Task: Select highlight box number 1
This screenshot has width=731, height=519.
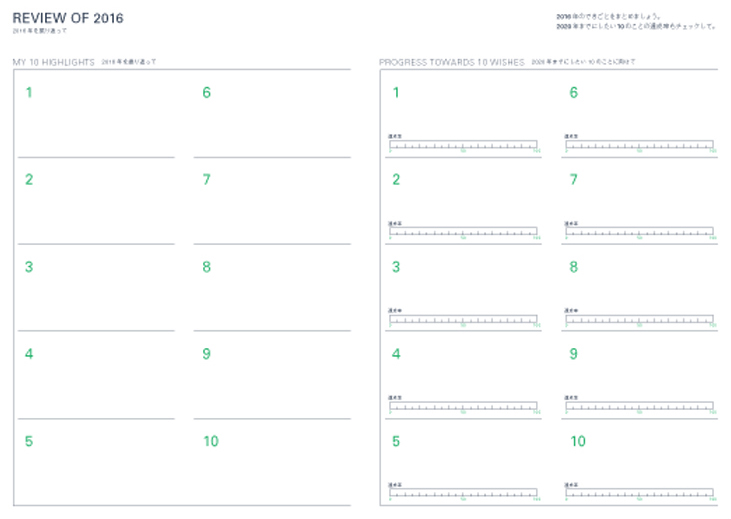Action: pos(96,118)
